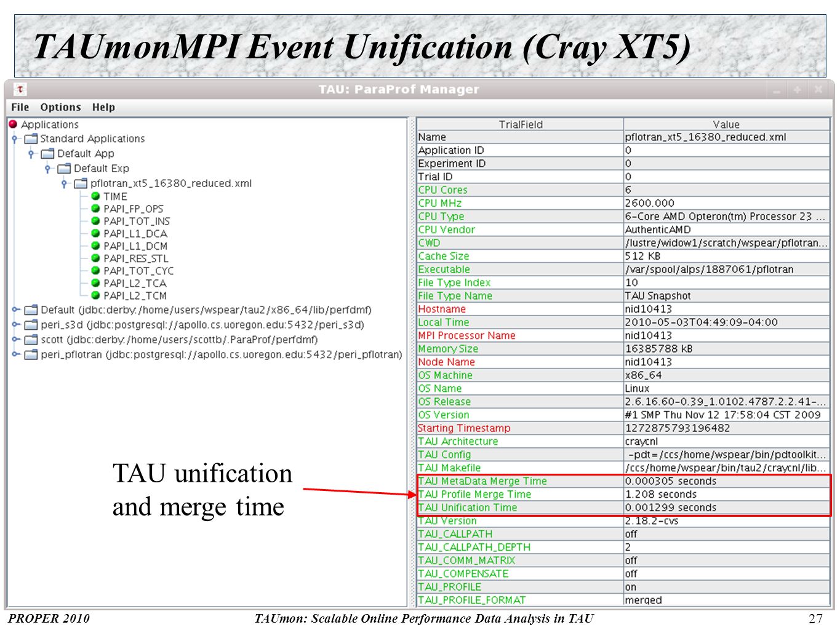Select the green PAPI_L2_TCM metric icon
The image size is (840, 630).
95,295
